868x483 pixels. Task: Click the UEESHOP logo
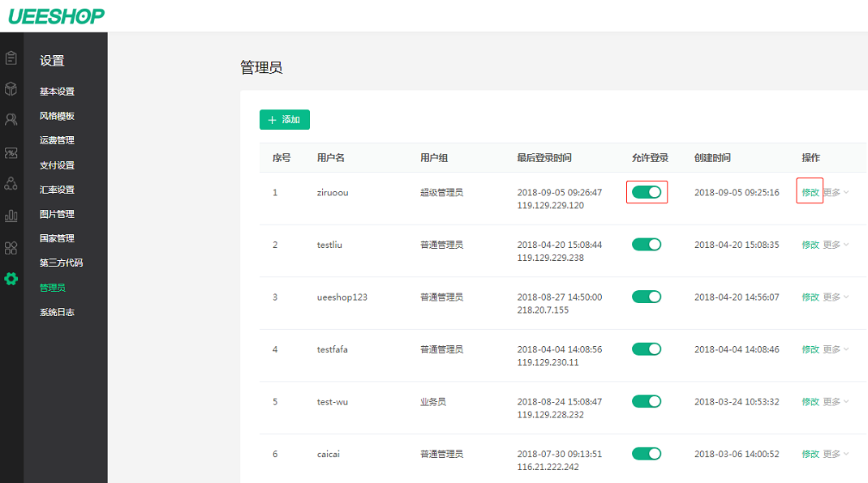pos(57,16)
